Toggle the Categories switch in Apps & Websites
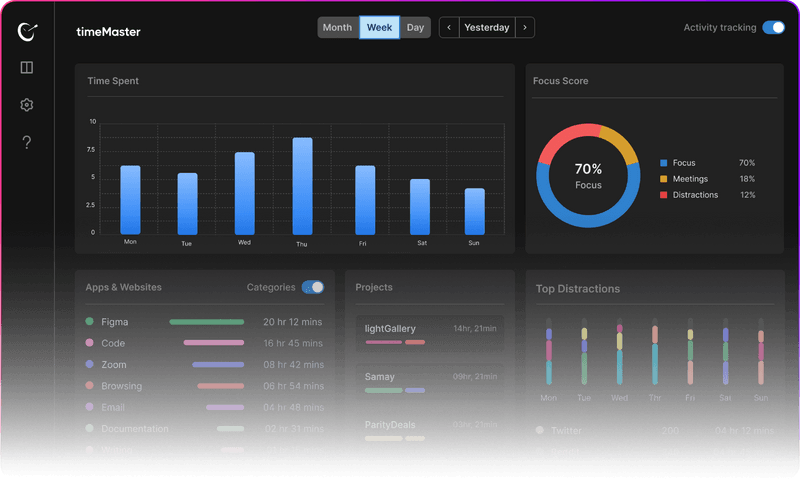800x480 pixels. tap(313, 287)
